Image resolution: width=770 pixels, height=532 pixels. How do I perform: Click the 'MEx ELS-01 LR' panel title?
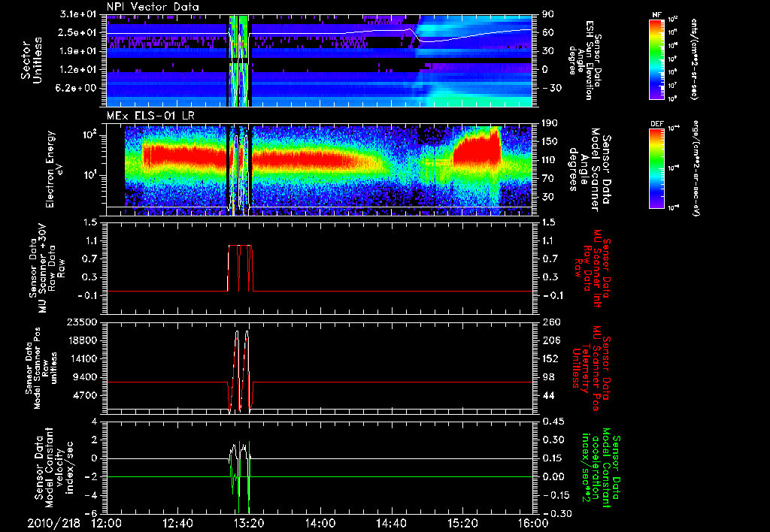pyautogui.click(x=150, y=116)
